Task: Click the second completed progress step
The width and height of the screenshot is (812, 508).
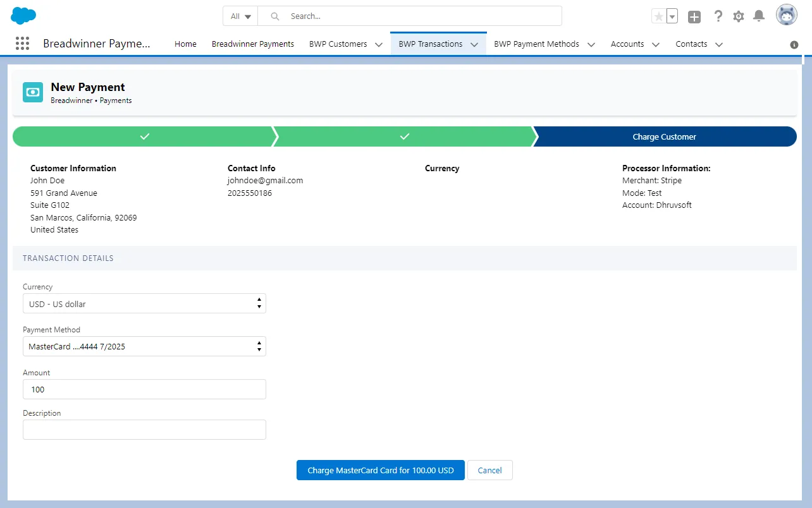Action: [405, 136]
